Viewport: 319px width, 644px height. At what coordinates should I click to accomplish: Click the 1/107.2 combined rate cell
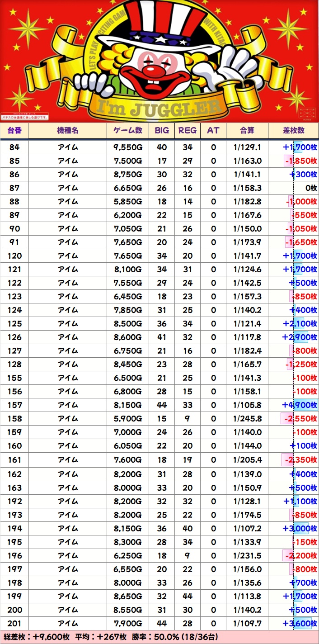247,528
